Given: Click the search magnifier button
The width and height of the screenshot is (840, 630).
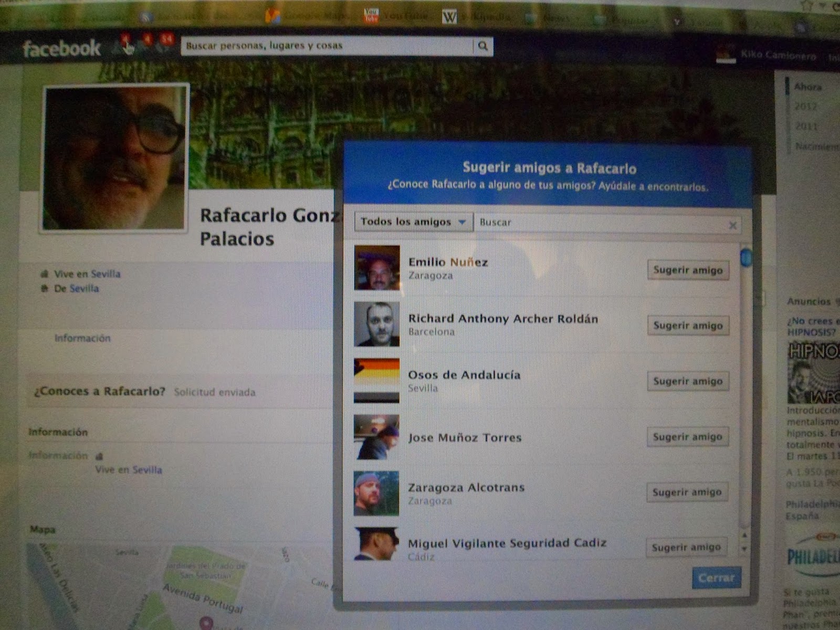Looking at the screenshot, I should tap(483, 46).
